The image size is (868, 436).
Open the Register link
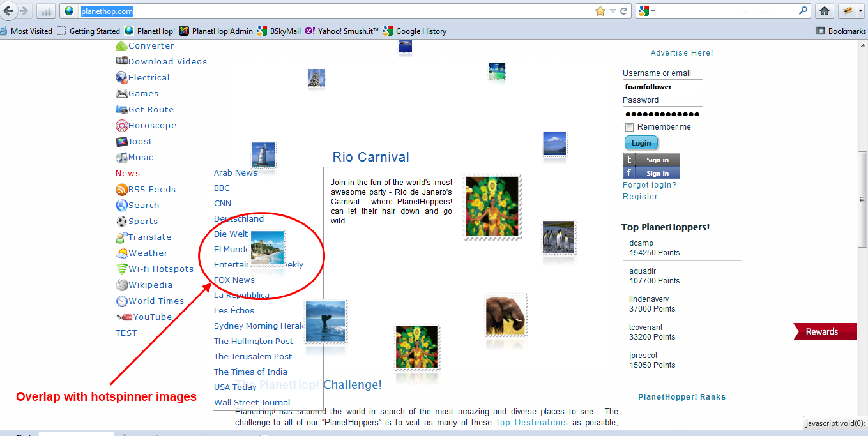click(x=640, y=197)
